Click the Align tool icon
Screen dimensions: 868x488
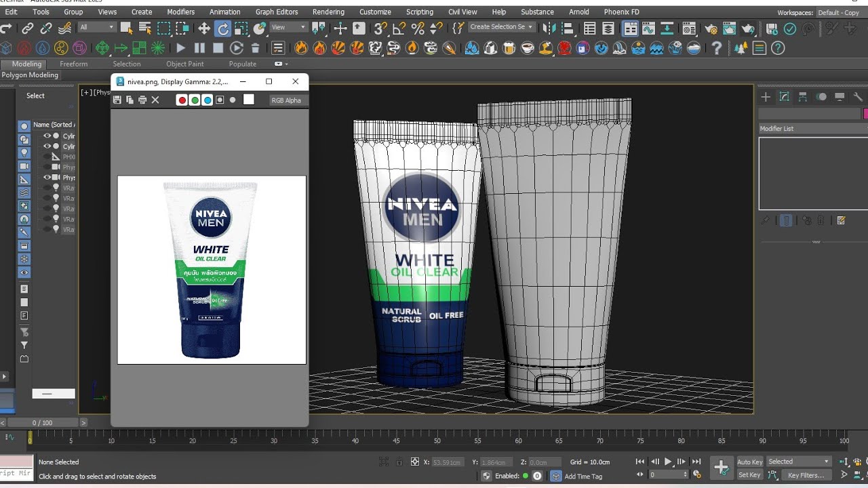567,28
